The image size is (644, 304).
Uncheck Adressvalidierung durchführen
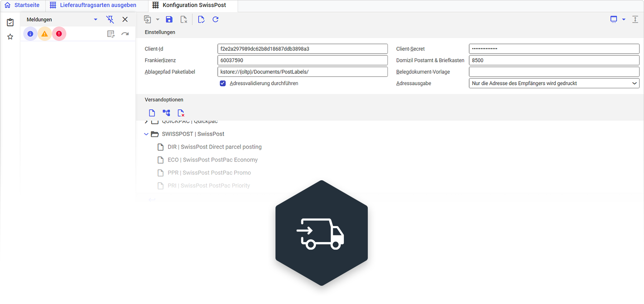tap(223, 83)
